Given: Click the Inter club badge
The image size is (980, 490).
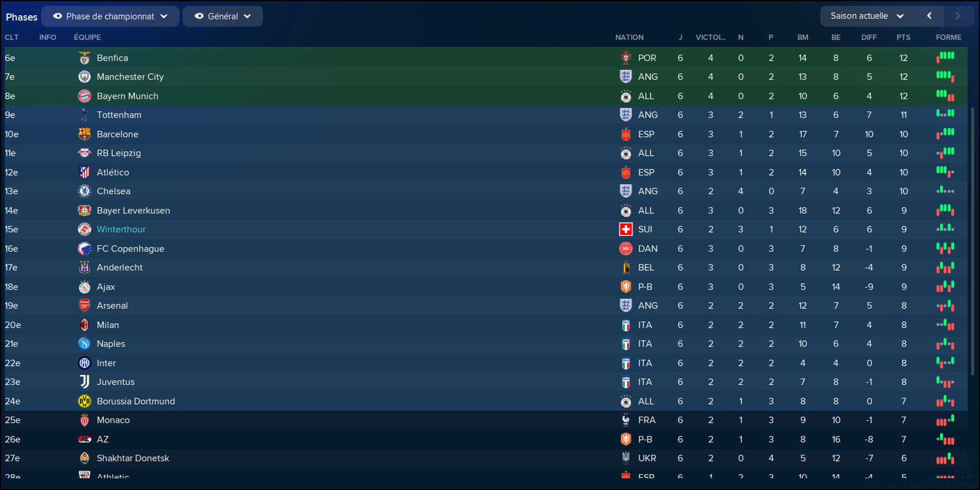Looking at the screenshot, I should [x=85, y=363].
